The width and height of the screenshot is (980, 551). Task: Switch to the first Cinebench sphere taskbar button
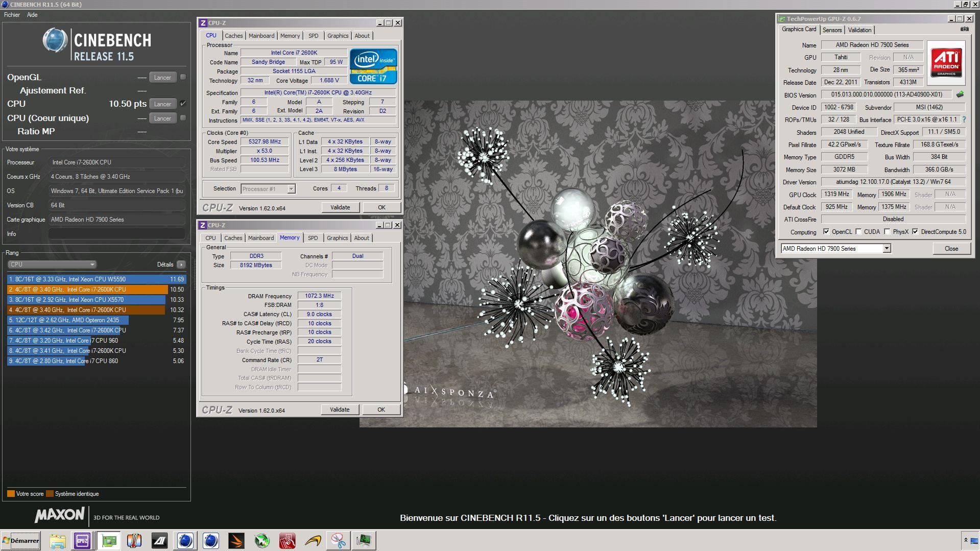[x=185, y=541]
